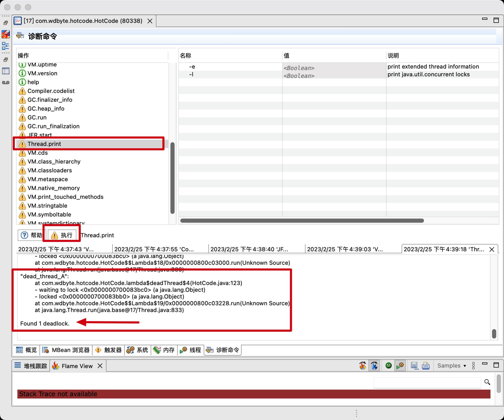Click the Outline view icon in sidebar

[5, 46]
